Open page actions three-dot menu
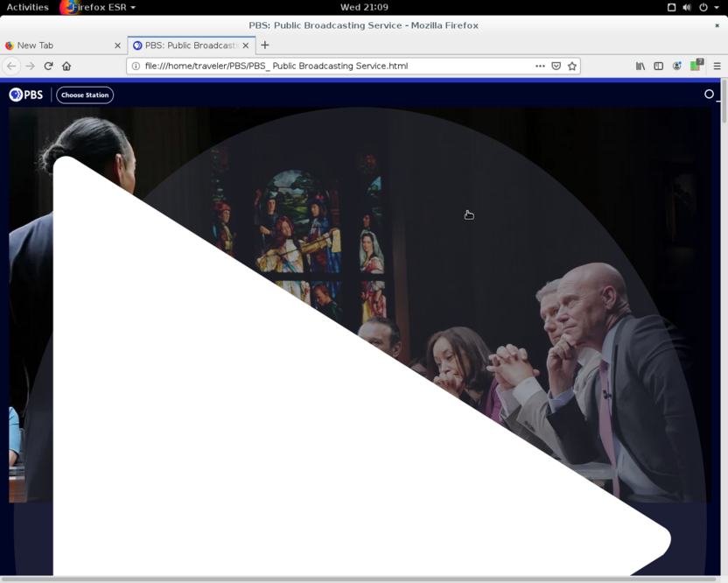728x583 pixels. point(540,66)
